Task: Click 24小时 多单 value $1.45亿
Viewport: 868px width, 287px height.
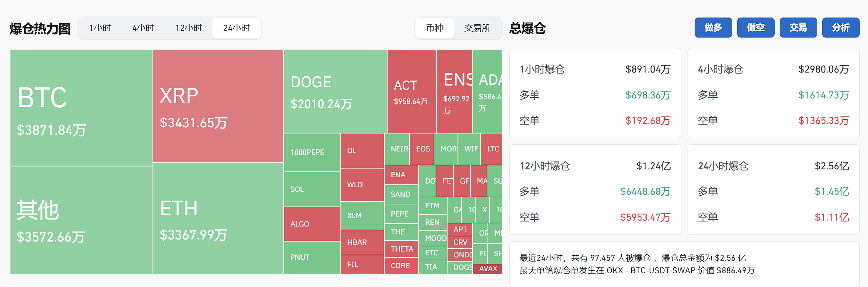Action: pyautogui.click(x=832, y=191)
